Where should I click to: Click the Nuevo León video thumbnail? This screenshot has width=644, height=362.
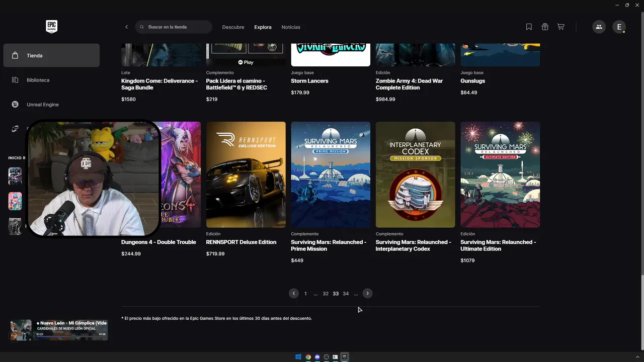click(x=21, y=330)
